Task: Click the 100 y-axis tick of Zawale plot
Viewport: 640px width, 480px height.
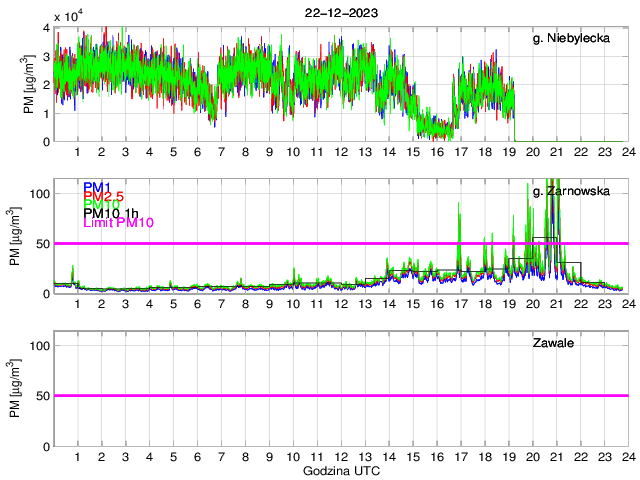Action: (x=41, y=345)
